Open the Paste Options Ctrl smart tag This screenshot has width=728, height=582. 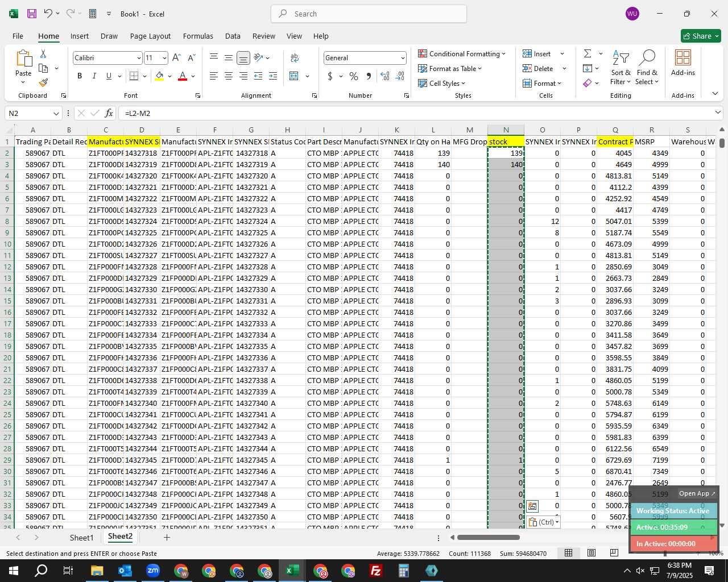coord(543,522)
